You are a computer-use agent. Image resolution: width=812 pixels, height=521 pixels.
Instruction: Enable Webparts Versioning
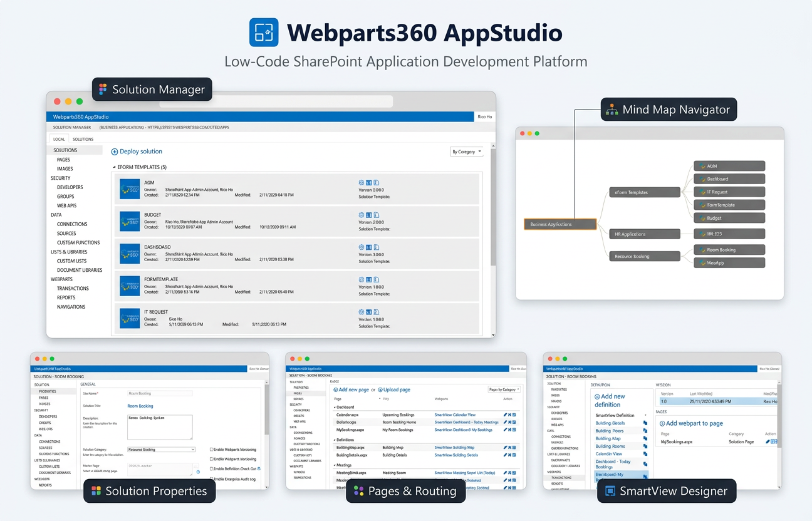click(x=212, y=450)
